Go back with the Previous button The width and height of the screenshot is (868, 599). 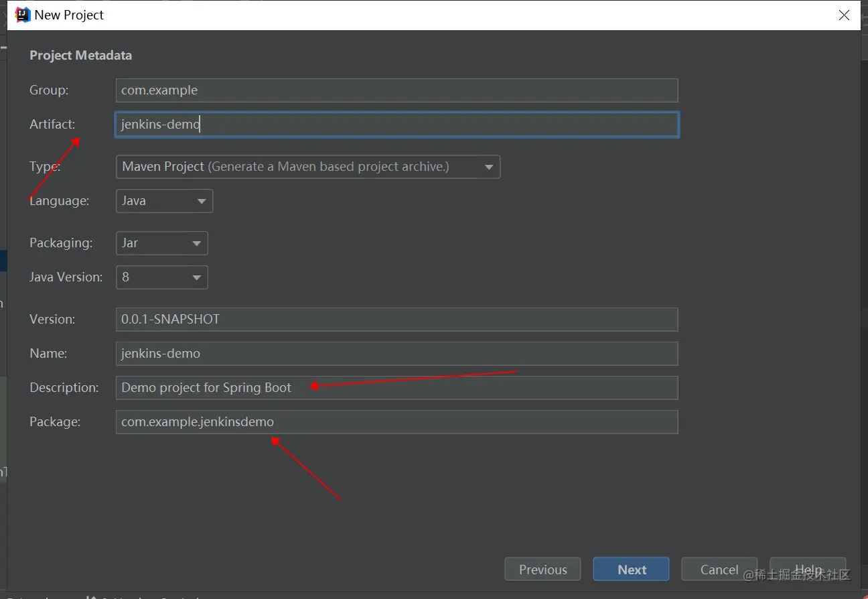[542, 570]
